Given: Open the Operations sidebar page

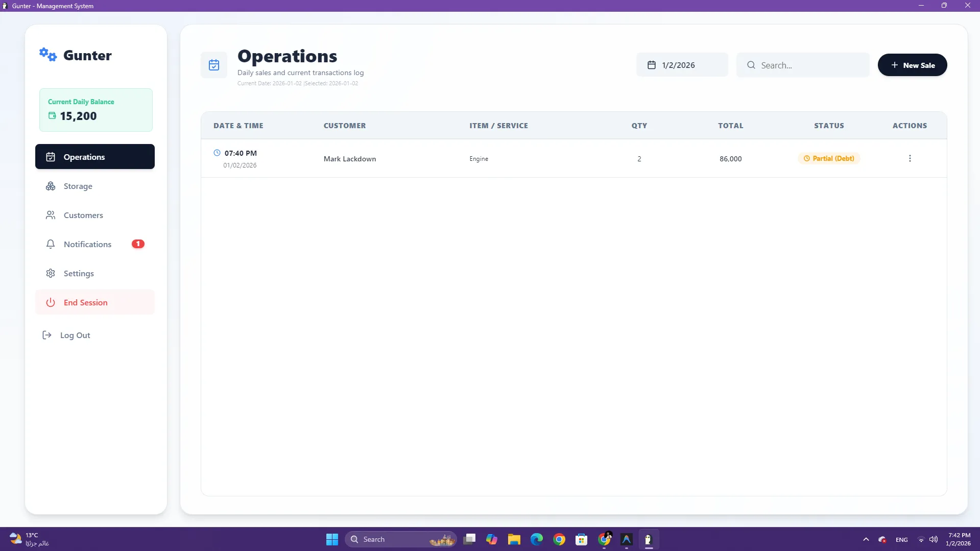Looking at the screenshot, I should click(x=95, y=157).
